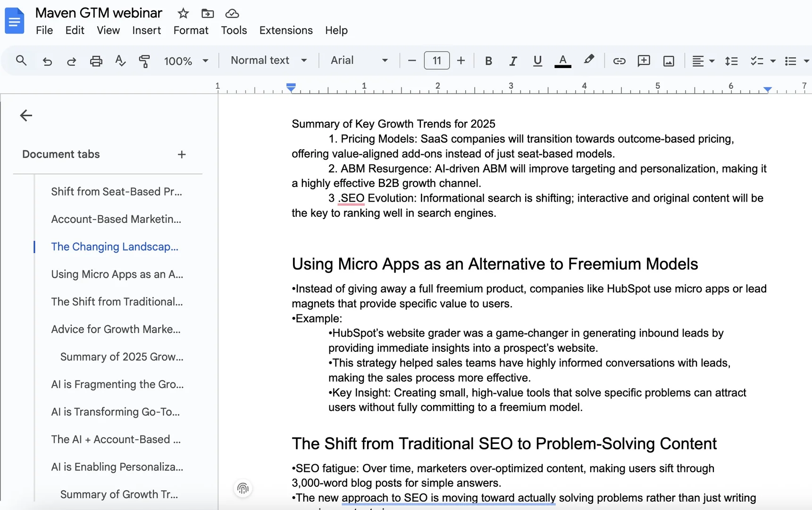The width and height of the screenshot is (812, 510).
Task: Jump to Shift from Seat-Based Pr... heading
Action: pyautogui.click(x=117, y=192)
